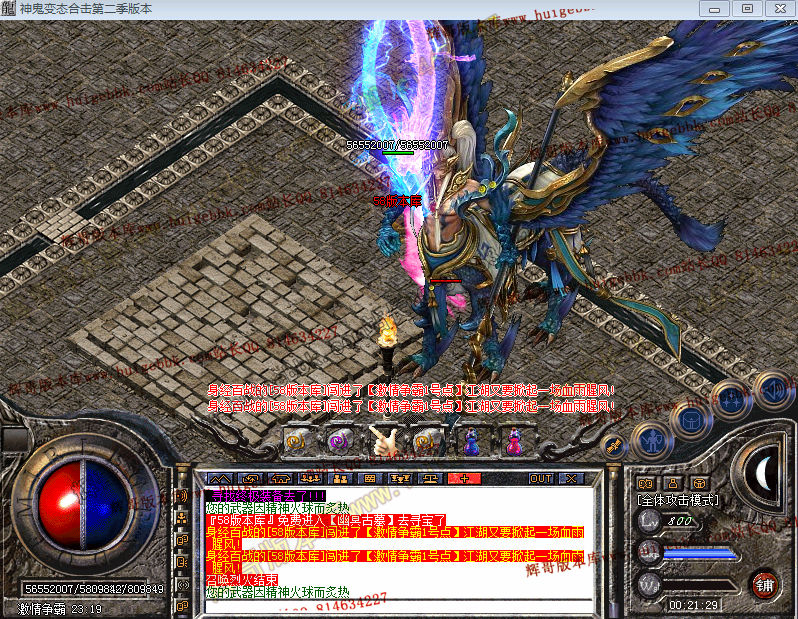The width and height of the screenshot is (798, 619).
Task: Open the skills round button with stars
Action: coord(733,399)
